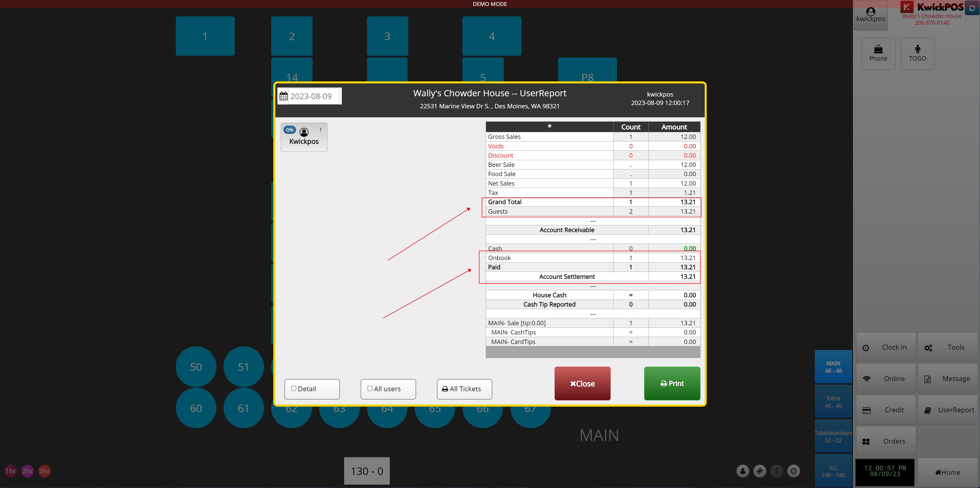This screenshot has height=488, width=980.
Task: Click the Cash Tip Reported row label
Action: click(x=549, y=304)
